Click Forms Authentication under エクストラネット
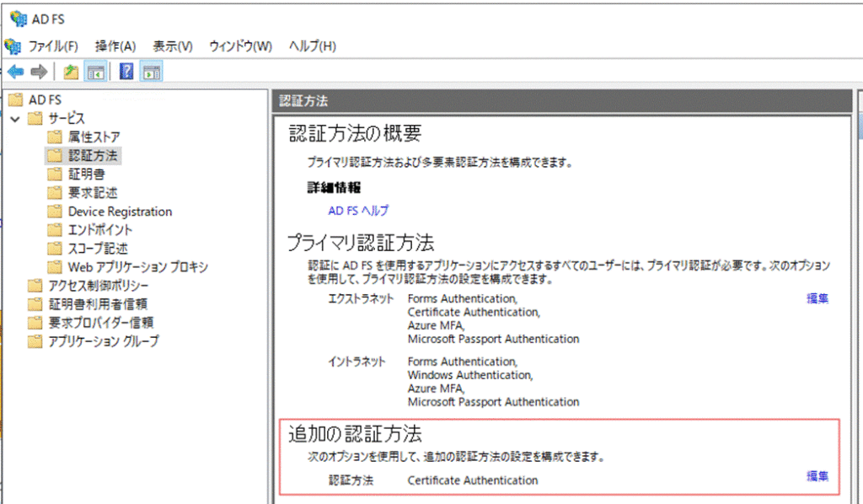This screenshot has width=863, height=504. coord(463,298)
